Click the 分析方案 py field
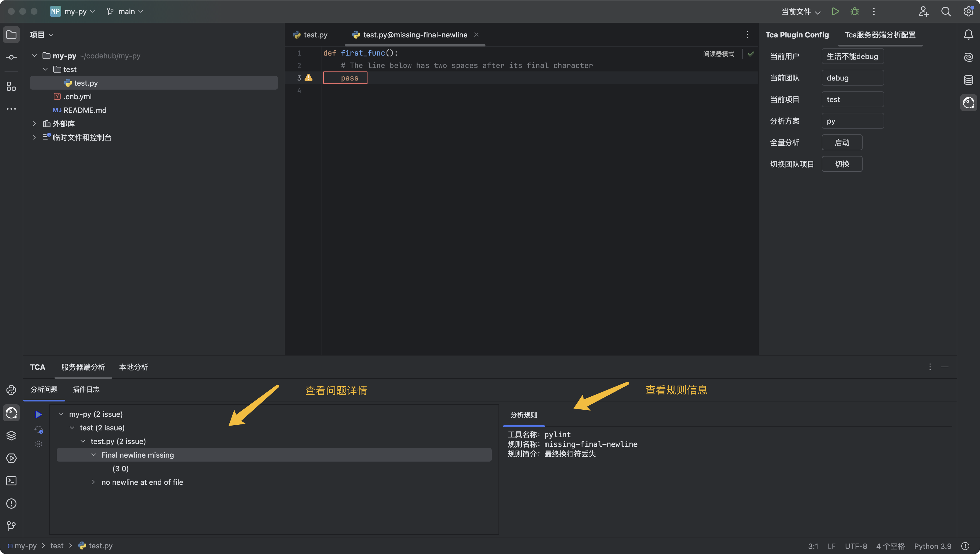The width and height of the screenshot is (980, 554). (x=853, y=121)
